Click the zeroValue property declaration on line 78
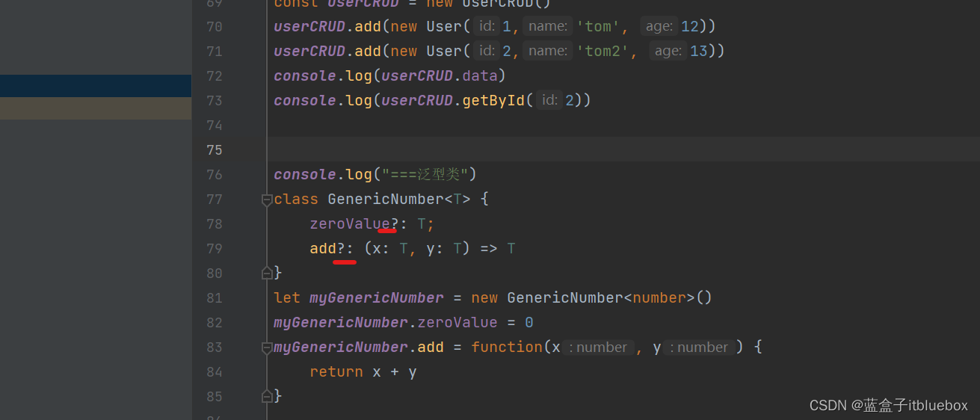980x420 pixels. pos(350,223)
